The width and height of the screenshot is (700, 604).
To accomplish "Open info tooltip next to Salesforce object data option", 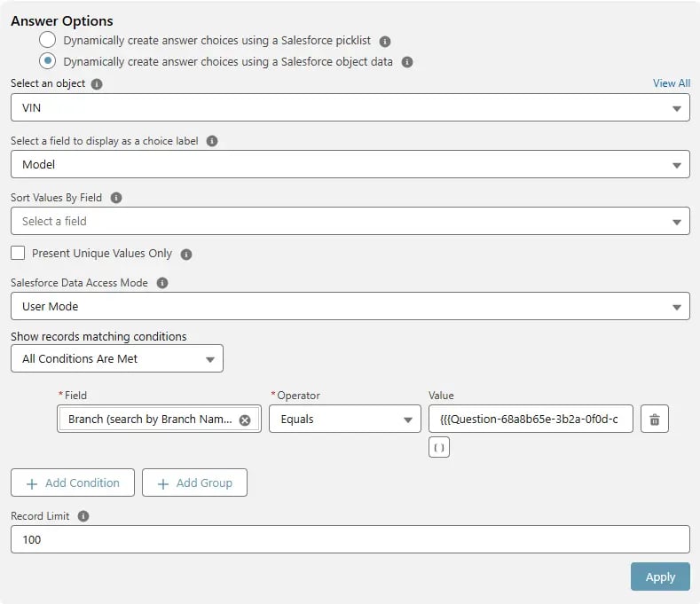I will click(x=407, y=61).
